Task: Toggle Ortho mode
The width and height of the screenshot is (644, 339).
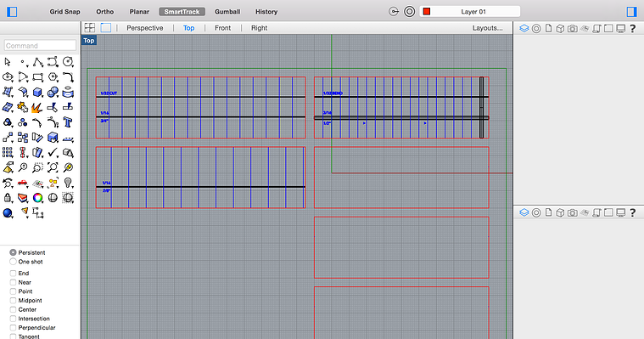Action: 104,12
